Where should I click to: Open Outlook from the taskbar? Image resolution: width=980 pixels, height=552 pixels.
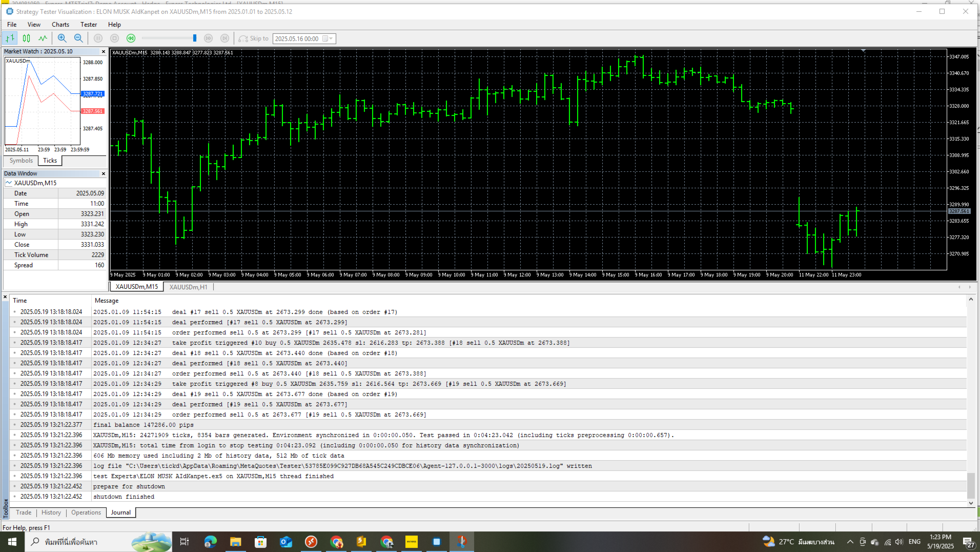285,542
